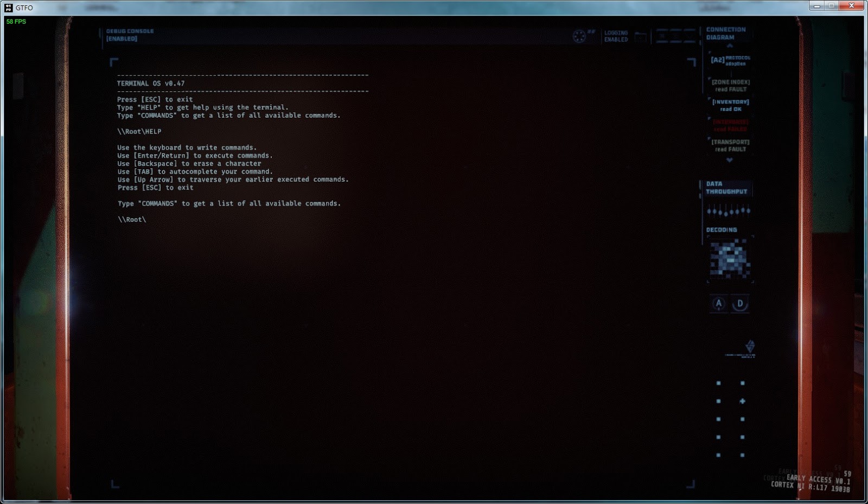This screenshot has height=504, width=868.
Task: Select the A indicator below Decoding
Action: click(719, 304)
